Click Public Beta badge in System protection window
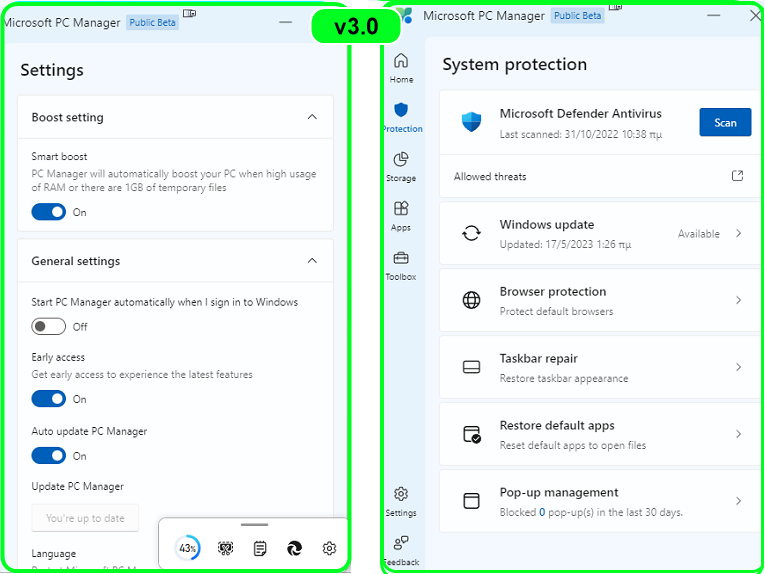This screenshot has width=765, height=574. click(577, 16)
